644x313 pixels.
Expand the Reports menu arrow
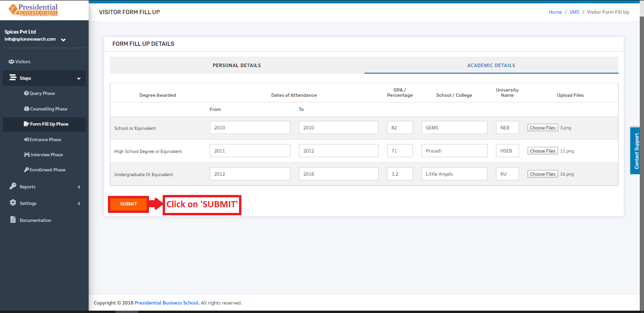pyautogui.click(x=79, y=187)
